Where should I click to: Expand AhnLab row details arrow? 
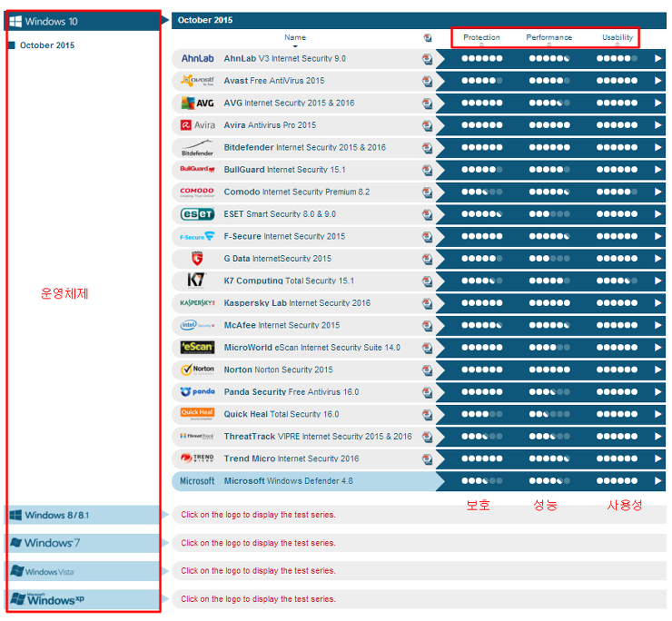[x=657, y=58]
